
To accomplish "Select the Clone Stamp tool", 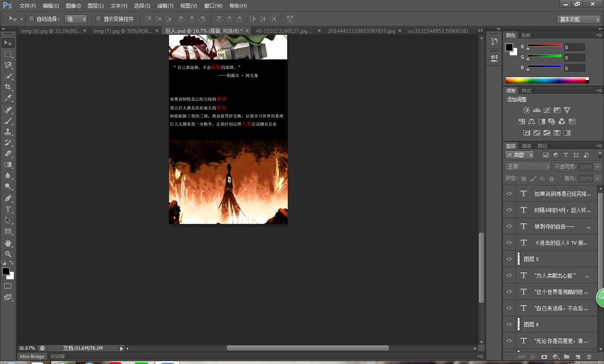I will (x=8, y=132).
